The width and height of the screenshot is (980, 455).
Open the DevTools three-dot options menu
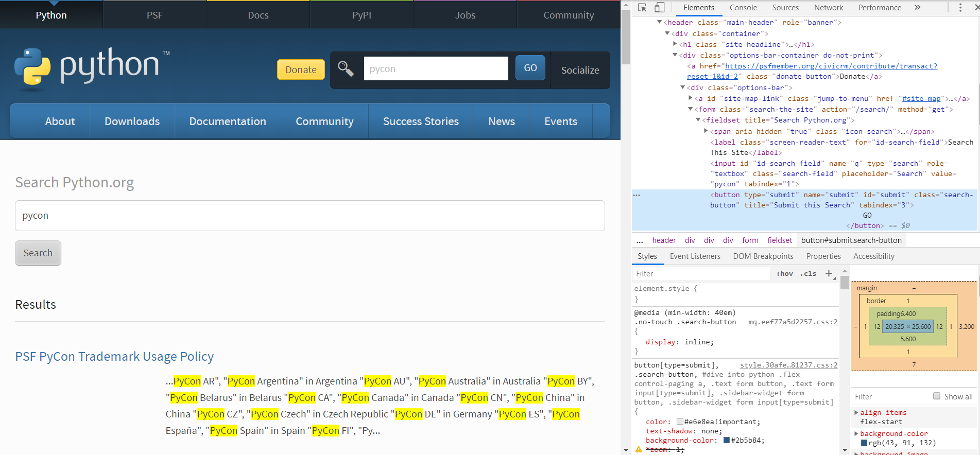click(x=960, y=7)
